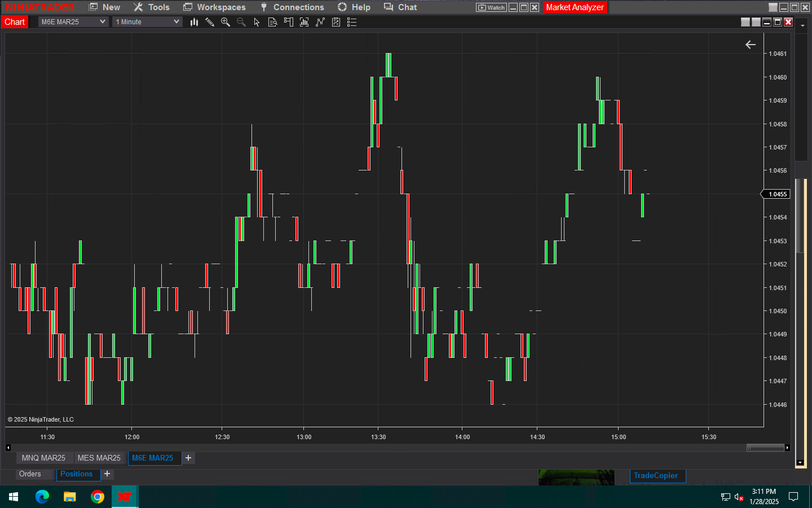The height and width of the screenshot is (508, 812).
Task: Switch to the MNQ MAR25 chart tab
Action: (x=43, y=458)
